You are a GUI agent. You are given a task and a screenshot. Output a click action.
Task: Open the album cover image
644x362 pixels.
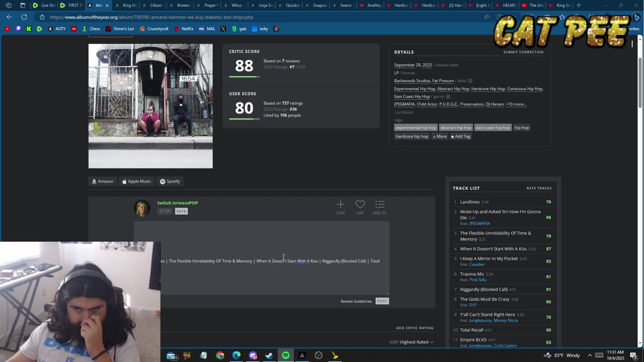point(150,106)
